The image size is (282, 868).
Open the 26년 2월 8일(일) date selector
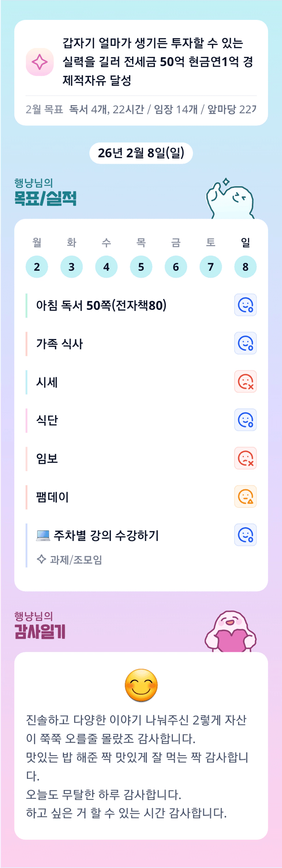point(141,153)
